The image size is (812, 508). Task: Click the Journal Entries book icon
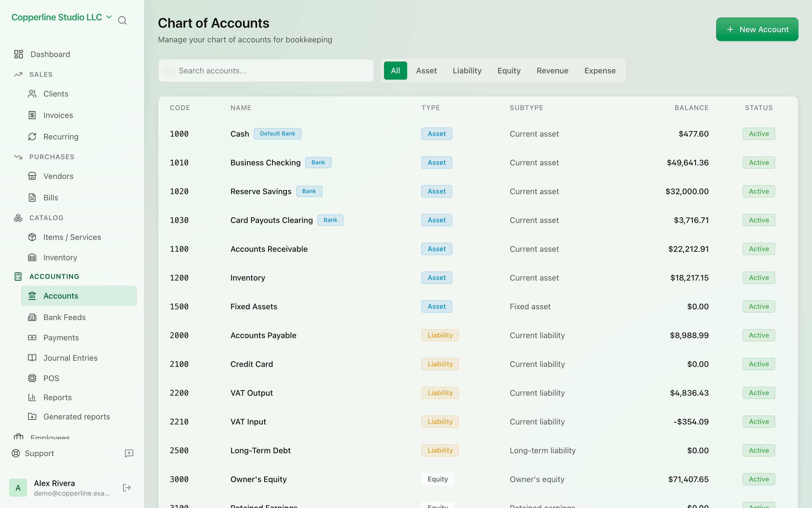pyautogui.click(x=32, y=358)
